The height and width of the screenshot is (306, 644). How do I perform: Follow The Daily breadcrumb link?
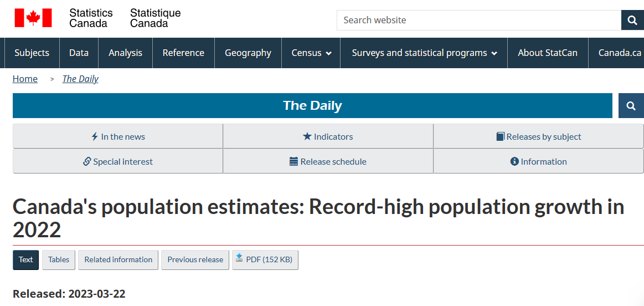click(x=80, y=79)
